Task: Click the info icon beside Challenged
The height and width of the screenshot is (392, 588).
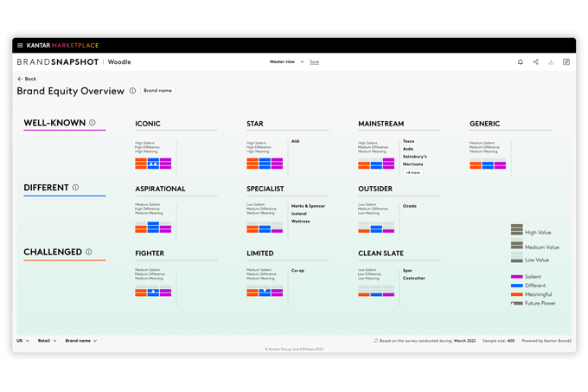Action: [89, 252]
